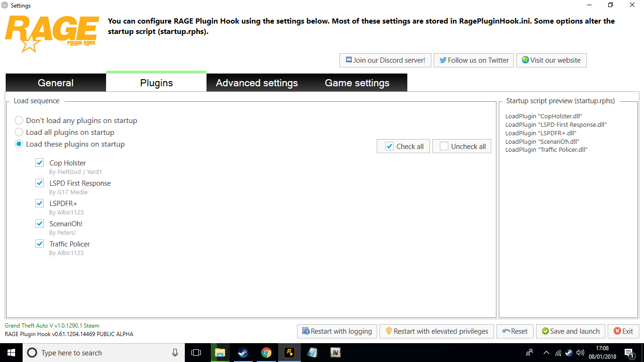644x362 pixels.
Task: Open the network status tray icon
Action: pyautogui.click(x=558, y=353)
